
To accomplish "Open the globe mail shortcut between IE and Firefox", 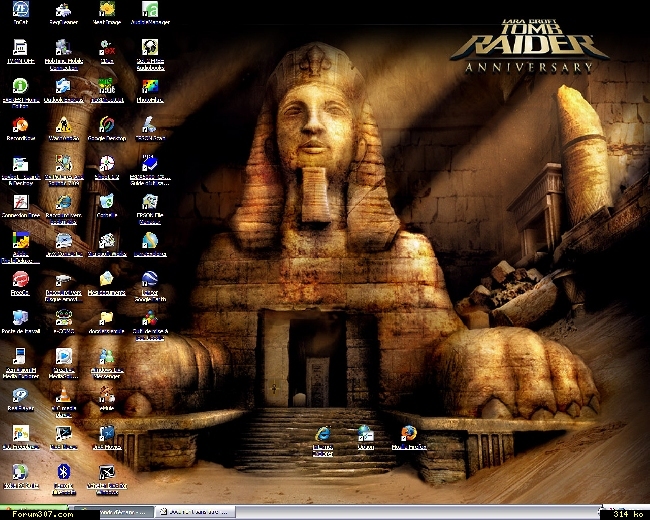I will pos(366,438).
